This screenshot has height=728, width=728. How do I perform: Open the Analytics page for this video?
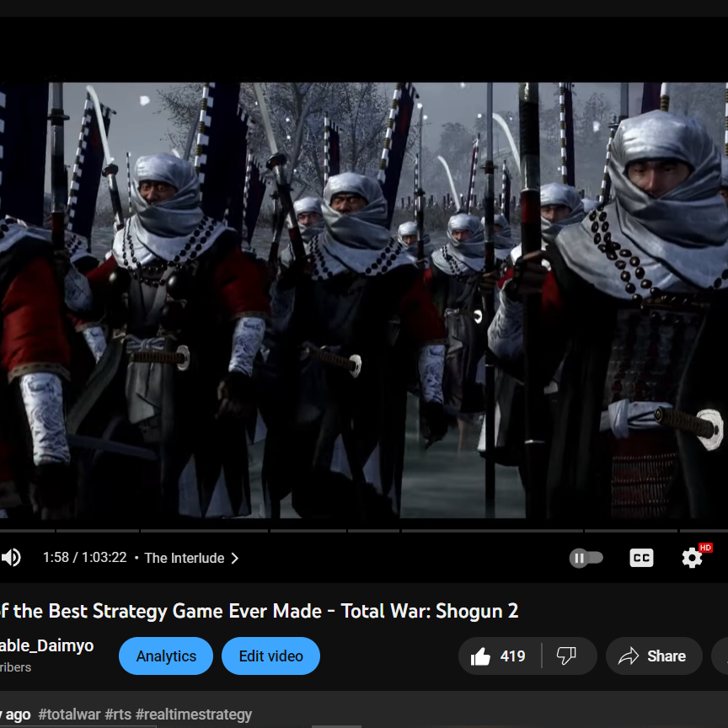pyautogui.click(x=166, y=656)
